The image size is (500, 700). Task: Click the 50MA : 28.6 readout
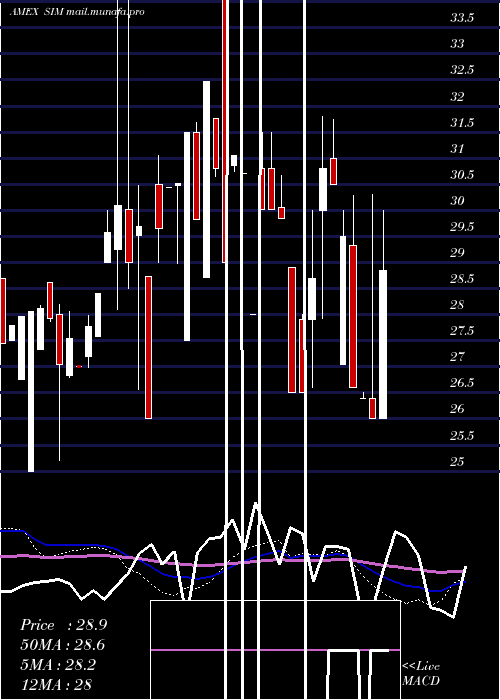pyautogui.click(x=63, y=645)
